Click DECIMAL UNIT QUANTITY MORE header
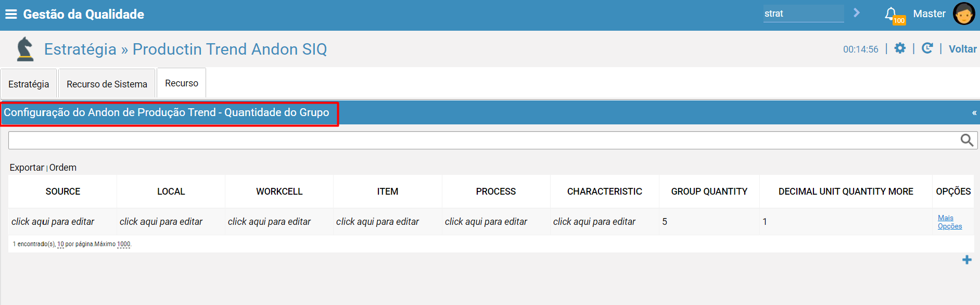The width and height of the screenshot is (980, 305). point(846,192)
